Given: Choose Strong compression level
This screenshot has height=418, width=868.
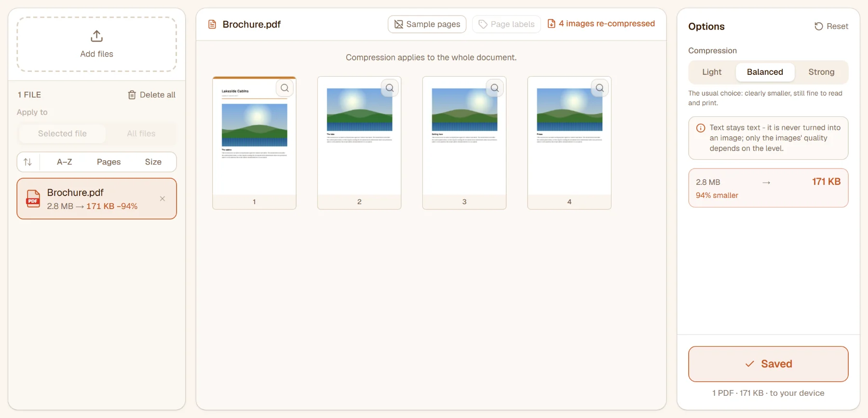Looking at the screenshot, I should (821, 72).
